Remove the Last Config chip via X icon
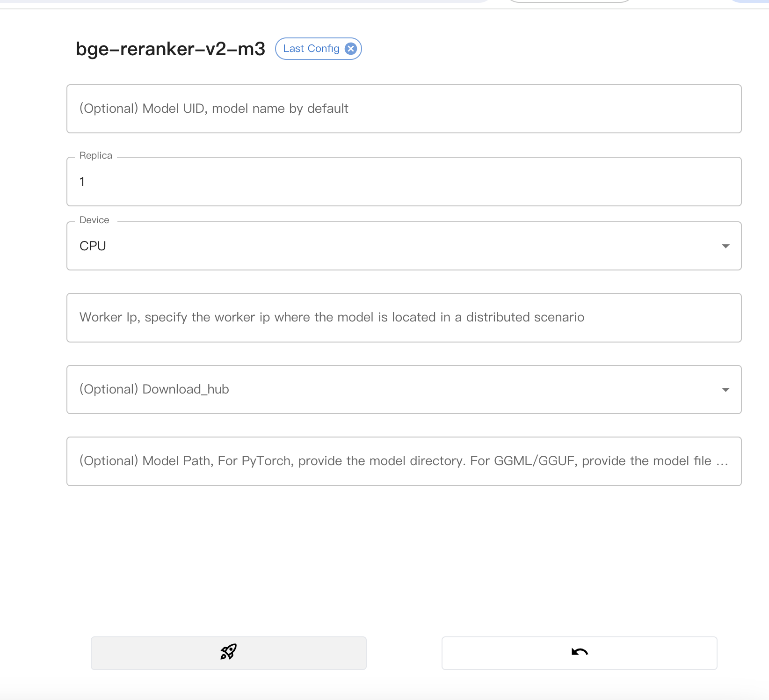 351,49
